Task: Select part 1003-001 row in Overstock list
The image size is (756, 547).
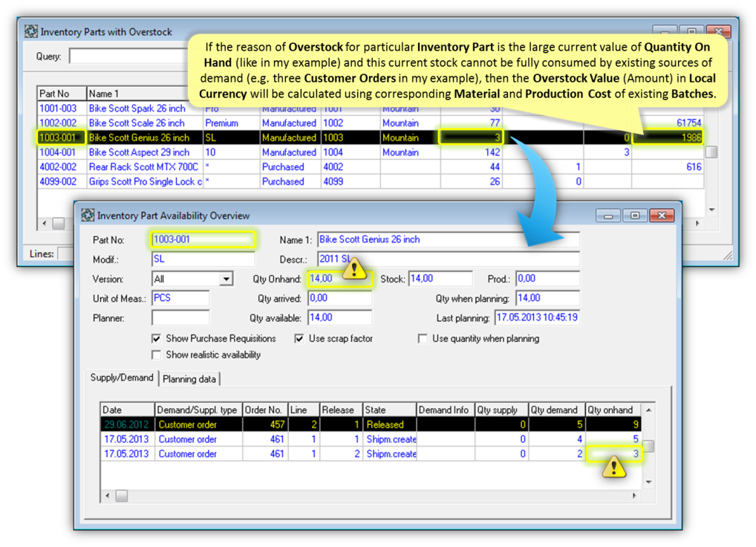Action: pos(371,137)
